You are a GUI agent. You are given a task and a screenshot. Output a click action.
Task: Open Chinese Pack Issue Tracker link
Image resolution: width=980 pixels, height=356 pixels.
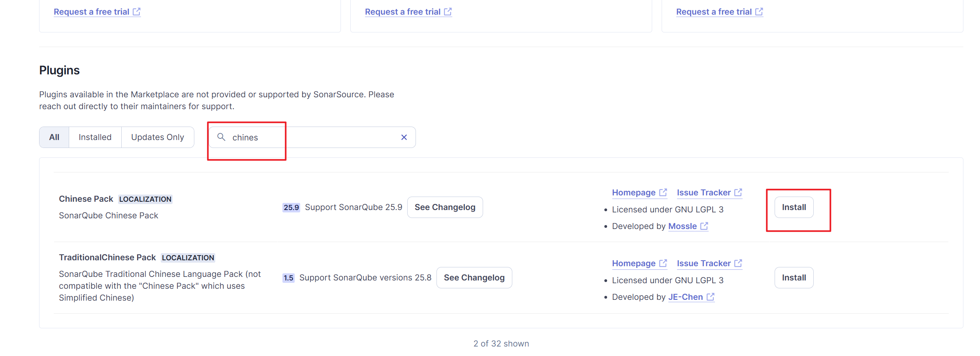[x=709, y=193]
